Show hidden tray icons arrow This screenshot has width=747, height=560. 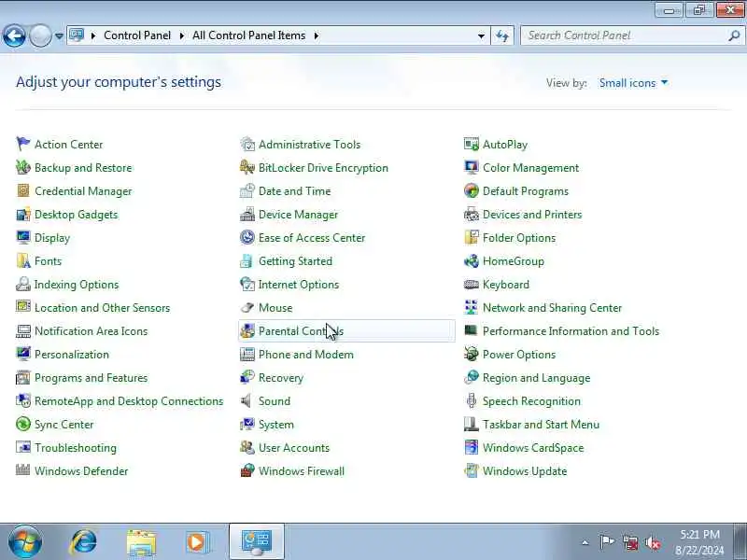[585, 542]
